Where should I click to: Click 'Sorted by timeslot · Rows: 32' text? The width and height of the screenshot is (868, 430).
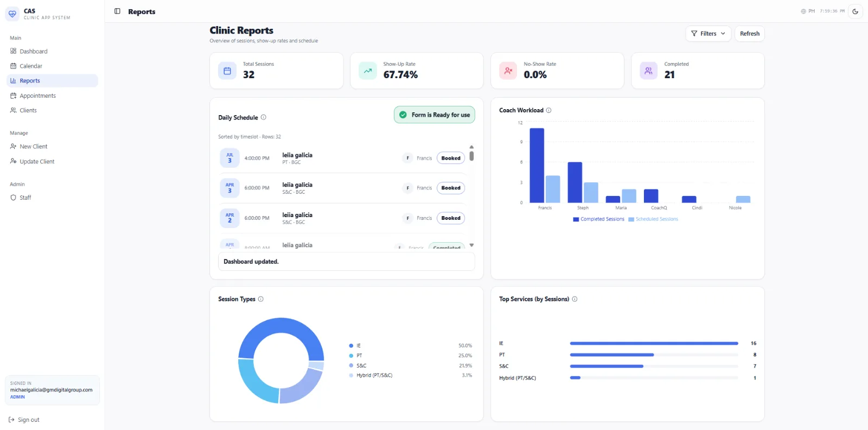[250, 137]
